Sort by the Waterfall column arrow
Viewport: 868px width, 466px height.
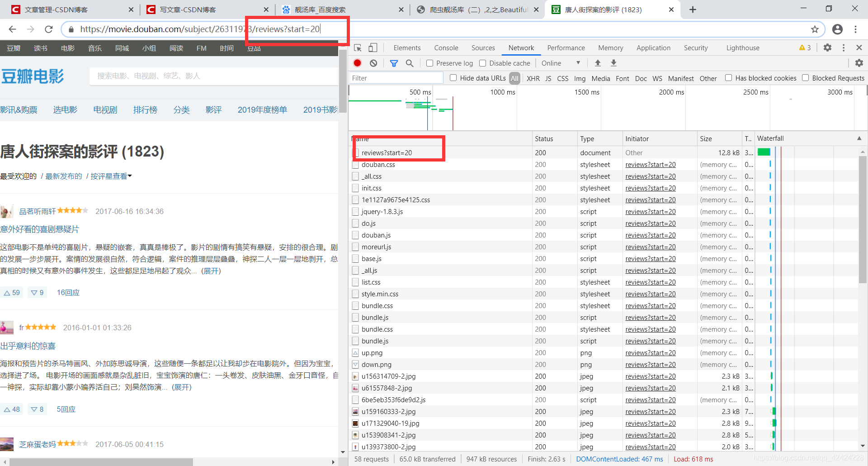[859, 138]
